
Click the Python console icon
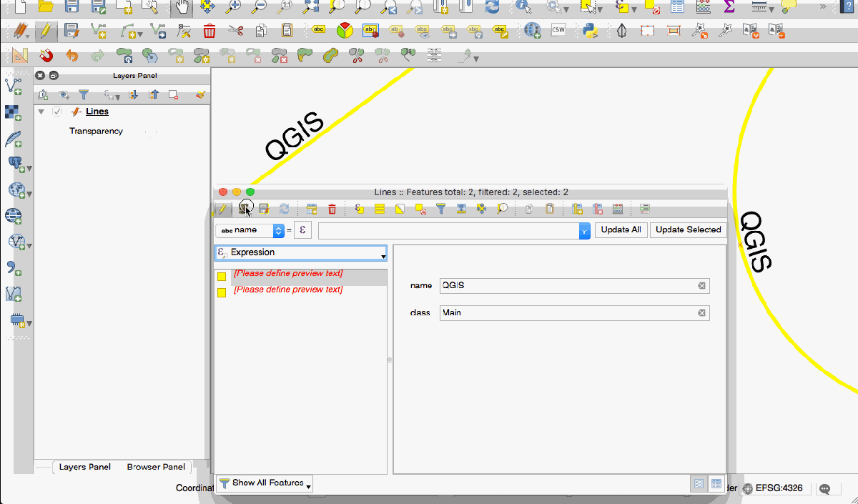pos(590,31)
